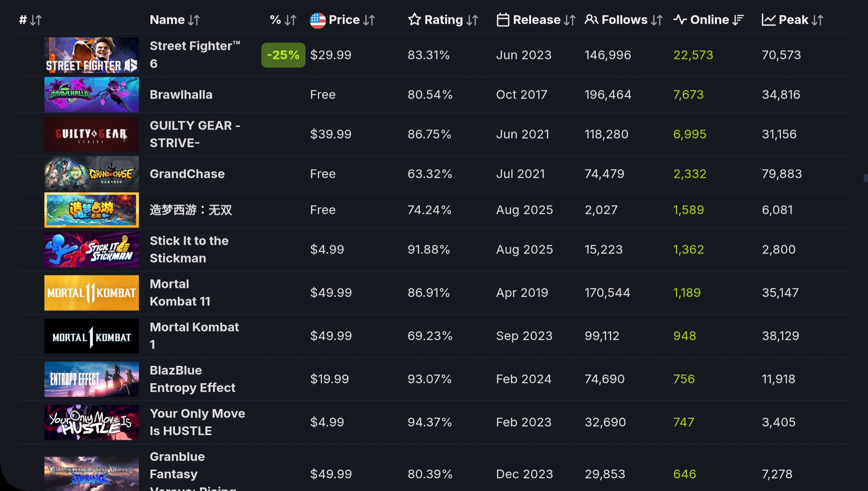Open the Brawlhalla game link
This screenshot has width=868, height=491.
181,95
